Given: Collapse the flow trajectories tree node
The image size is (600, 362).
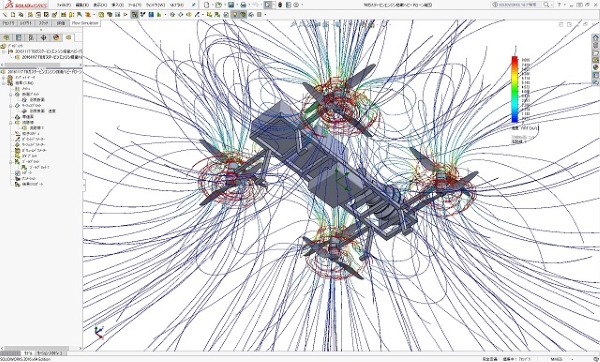Looking at the screenshot, I should point(10,122).
